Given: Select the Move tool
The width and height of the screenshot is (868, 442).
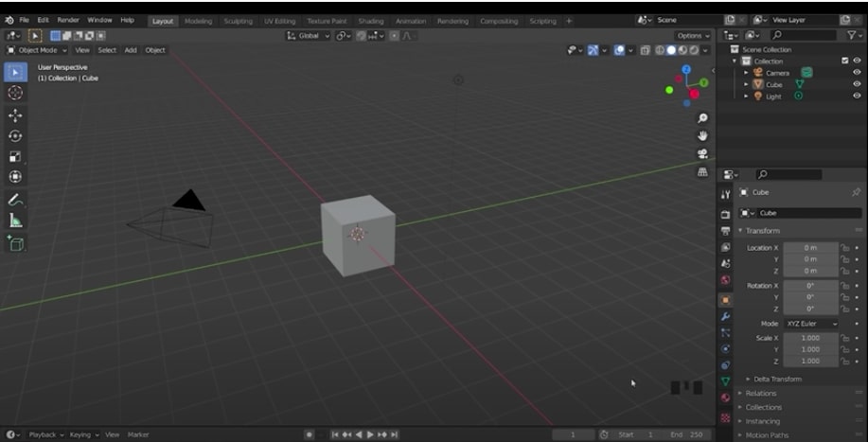Looking at the screenshot, I should tap(15, 115).
